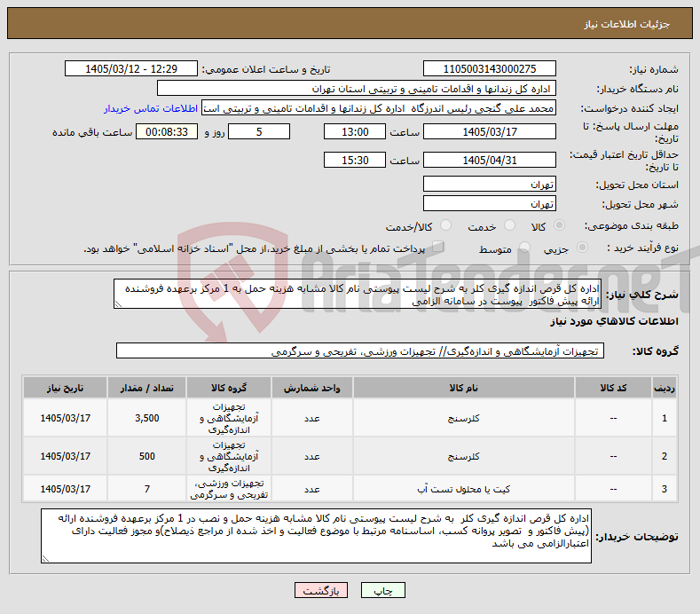Click the اطلاعات کالاهای مورد نیاز heading
The image size is (700, 614).
pos(614,321)
